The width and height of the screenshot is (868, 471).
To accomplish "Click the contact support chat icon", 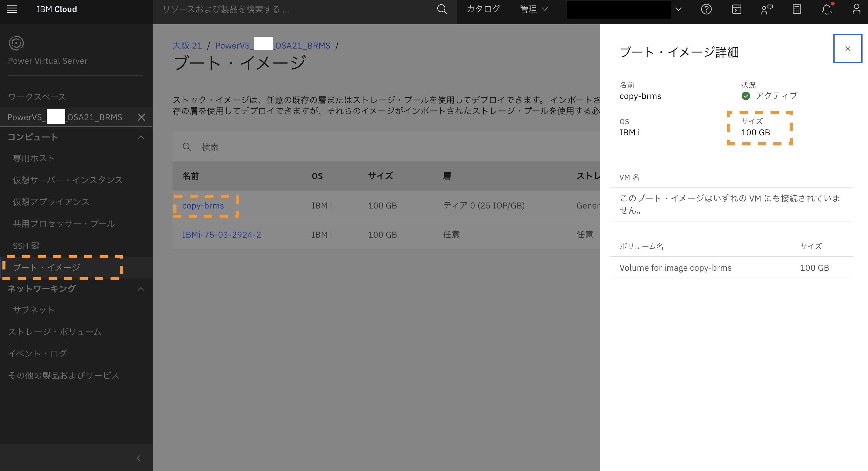I will [x=767, y=9].
